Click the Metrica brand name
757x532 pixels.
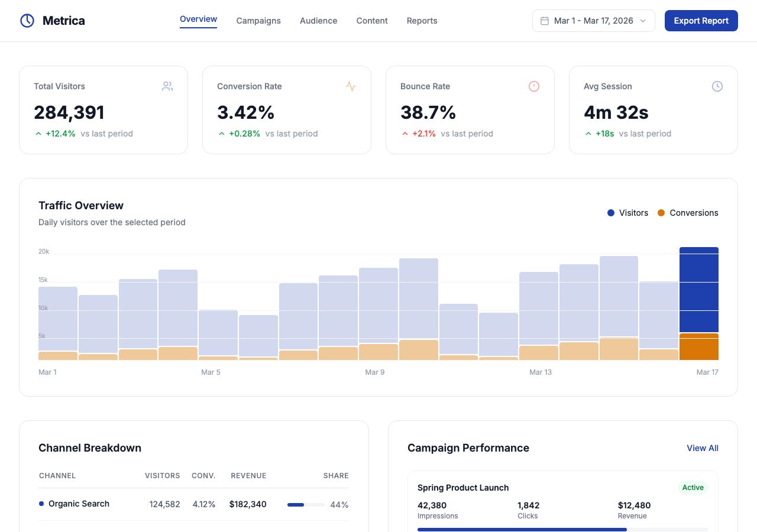point(64,21)
